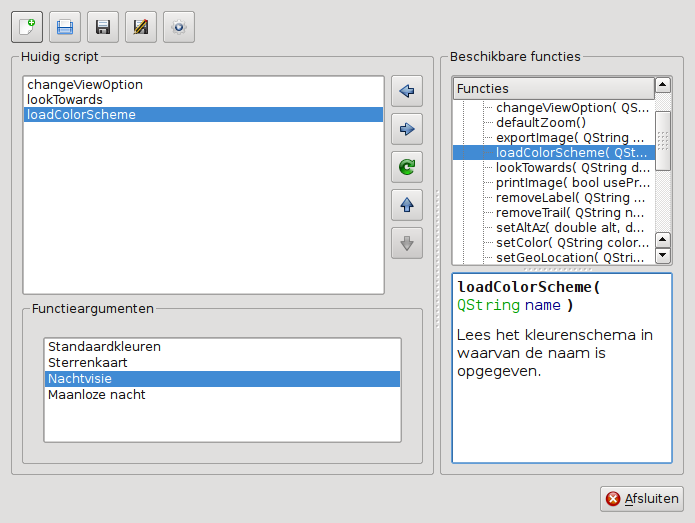695x523 pixels.
Task: Choose the Standaardkleuren color scheme argument
Action: pyautogui.click(x=104, y=346)
